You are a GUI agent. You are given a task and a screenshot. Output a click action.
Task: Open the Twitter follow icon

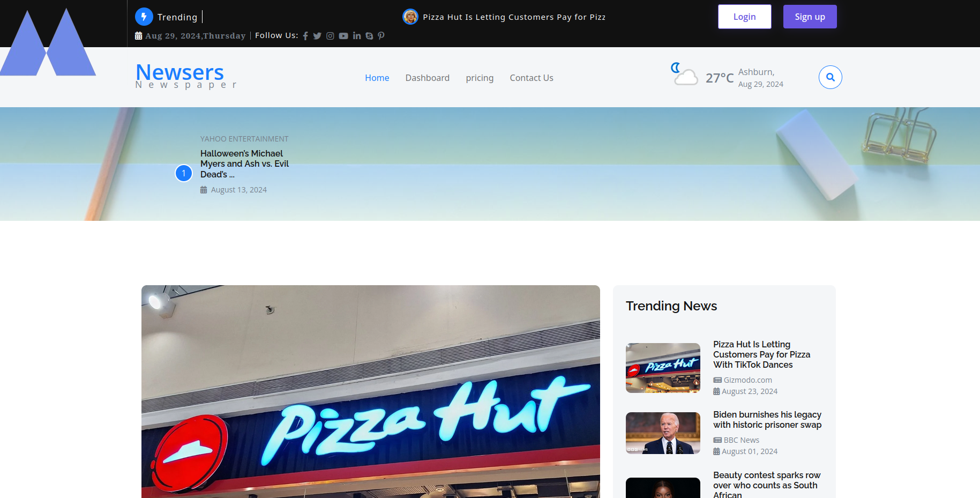(317, 36)
